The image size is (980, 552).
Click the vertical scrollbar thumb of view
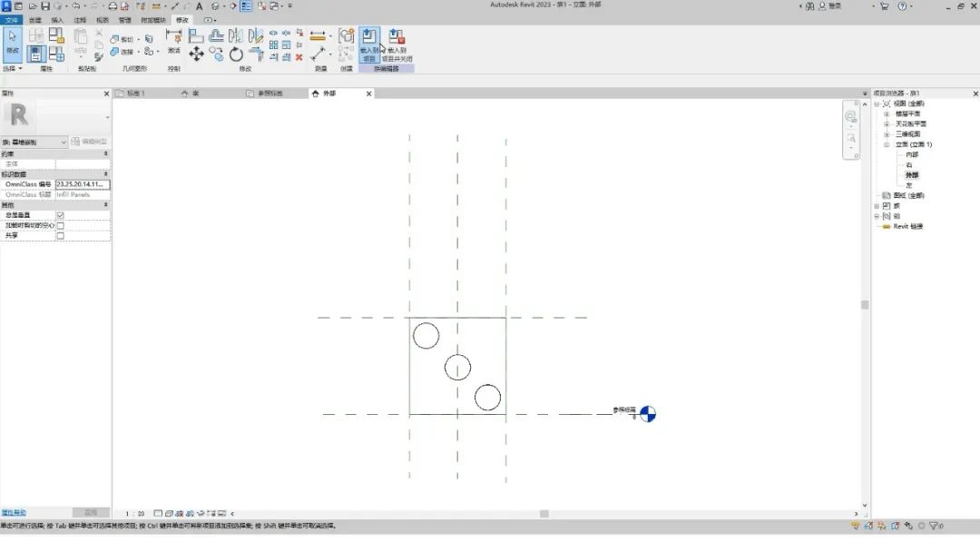(865, 305)
